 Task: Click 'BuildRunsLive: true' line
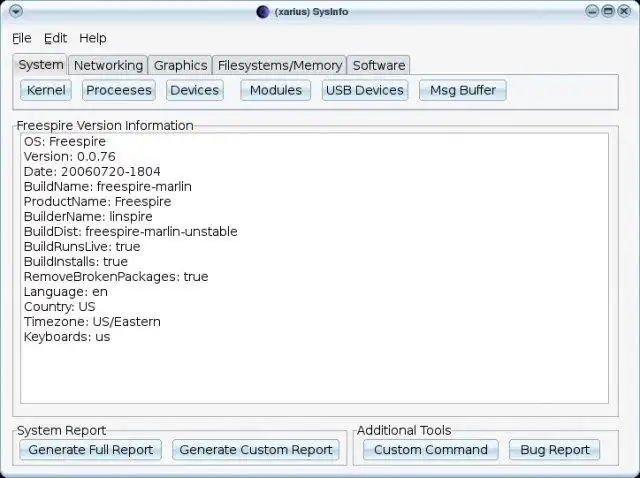click(82, 247)
